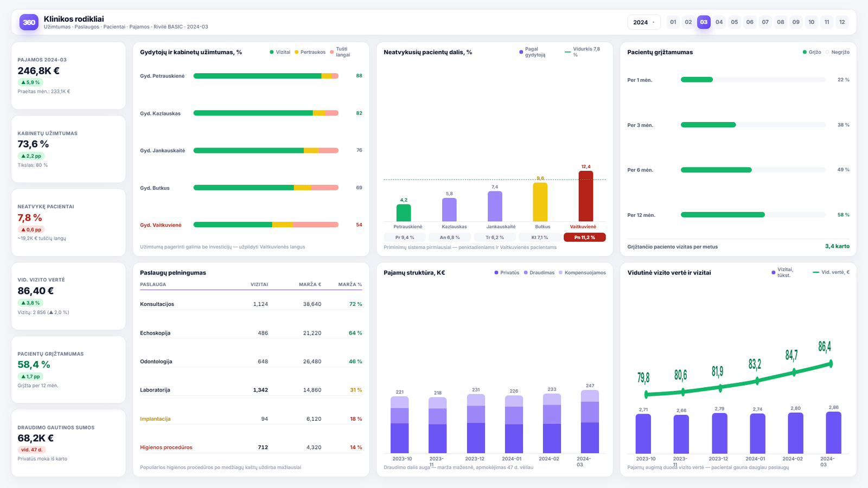Click the 2023-10 visits bar labeled 2,71
Viewport: 868px width, 488px height.
point(643,434)
